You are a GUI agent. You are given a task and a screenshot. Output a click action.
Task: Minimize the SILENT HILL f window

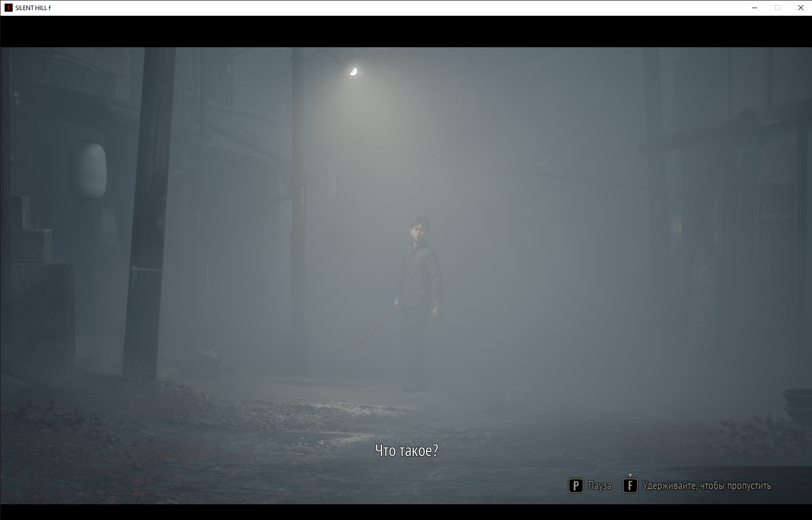tap(754, 8)
